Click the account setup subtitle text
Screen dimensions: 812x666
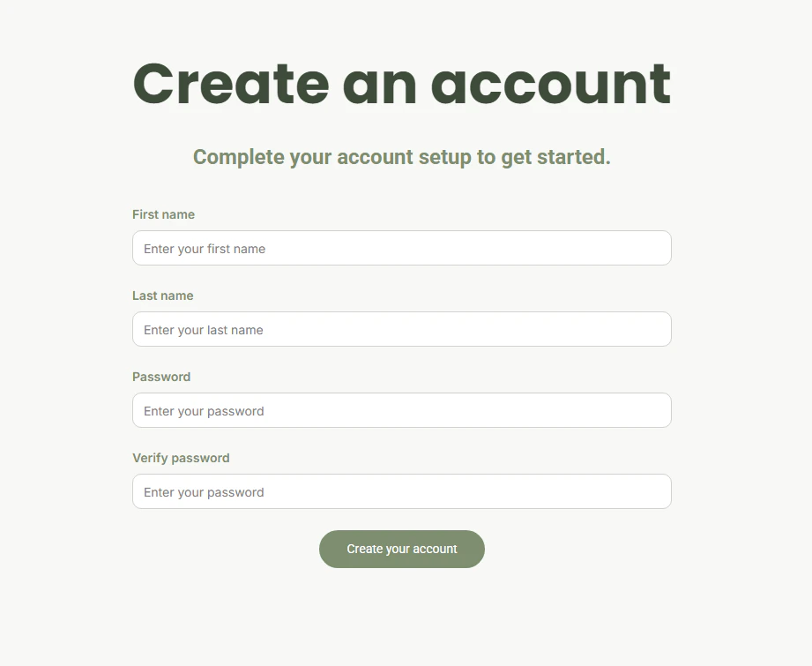tap(401, 157)
